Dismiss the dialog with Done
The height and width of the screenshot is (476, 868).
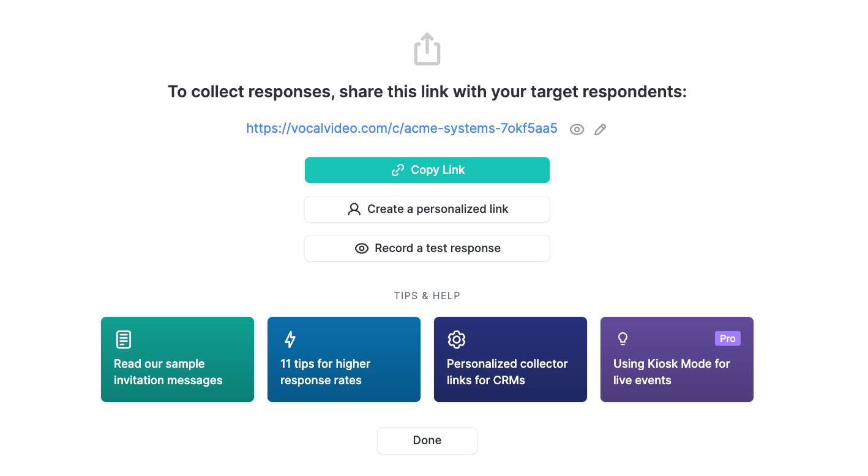coord(427,440)
